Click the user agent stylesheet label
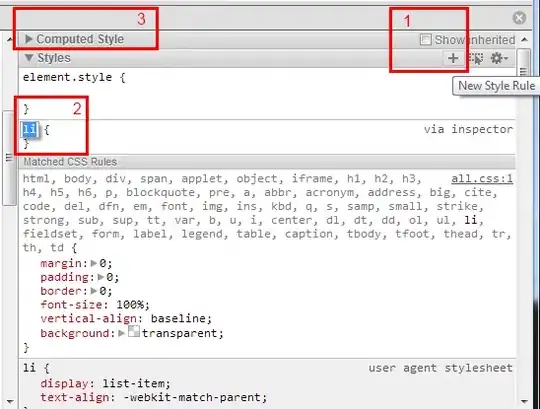The height and width of the screenshot is (409, 540). 440,368
